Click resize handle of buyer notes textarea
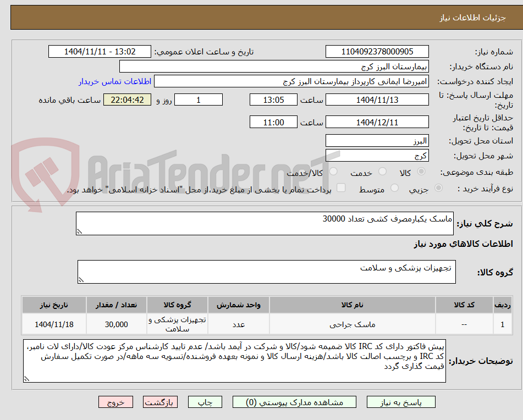 point(27,379)
